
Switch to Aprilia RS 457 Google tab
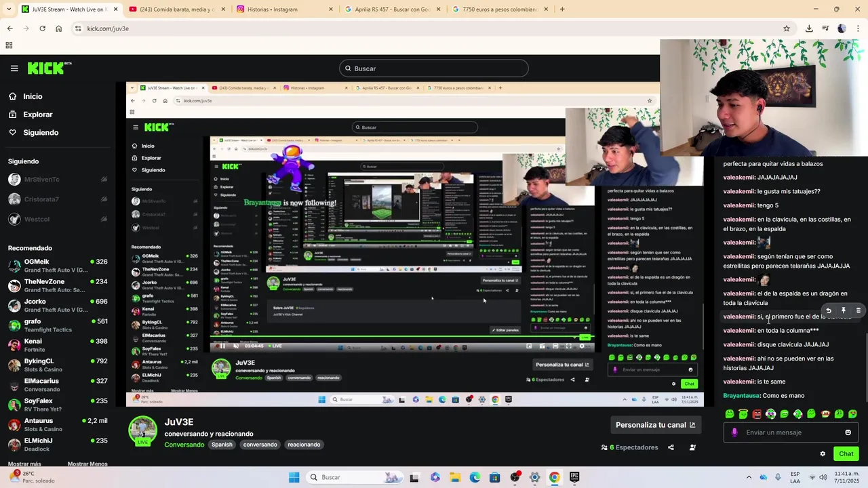coord(393,9)
